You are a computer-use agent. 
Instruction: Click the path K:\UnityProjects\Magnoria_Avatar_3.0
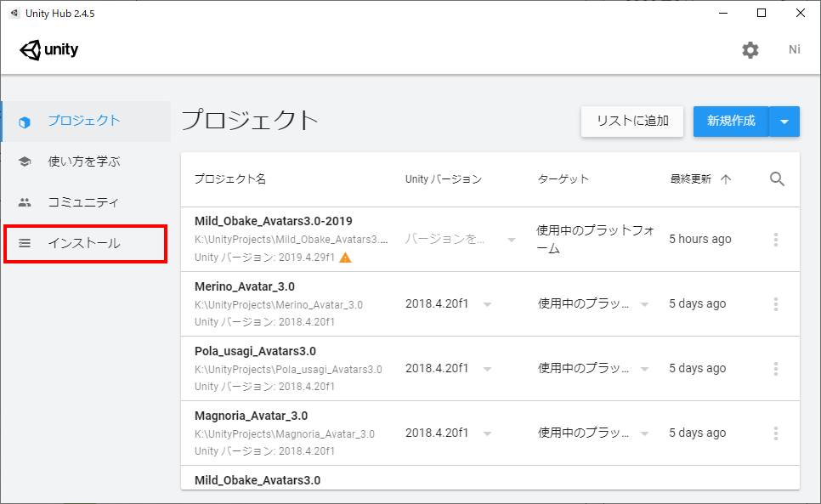pyautogui.click(x=285, y=433)
